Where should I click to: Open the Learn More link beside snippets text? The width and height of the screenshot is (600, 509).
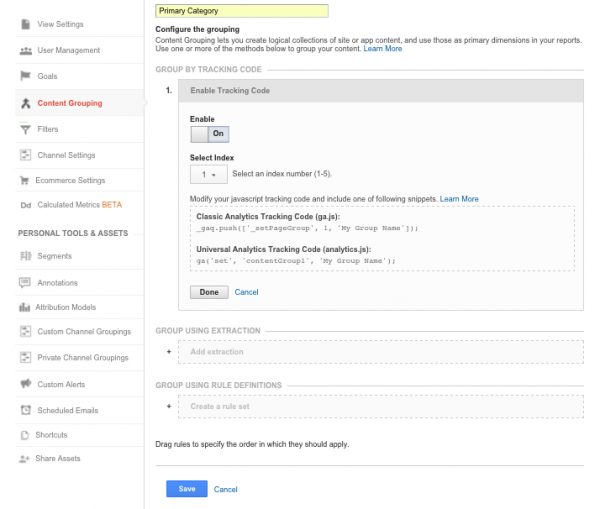click(x=459, y=199)
